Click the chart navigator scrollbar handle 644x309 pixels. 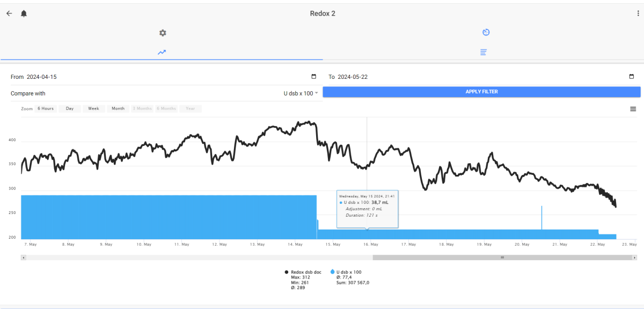[x=502, y=257]
